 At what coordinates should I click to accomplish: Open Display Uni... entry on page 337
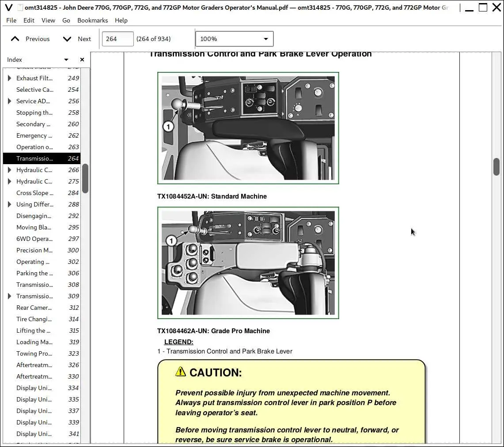42,411
